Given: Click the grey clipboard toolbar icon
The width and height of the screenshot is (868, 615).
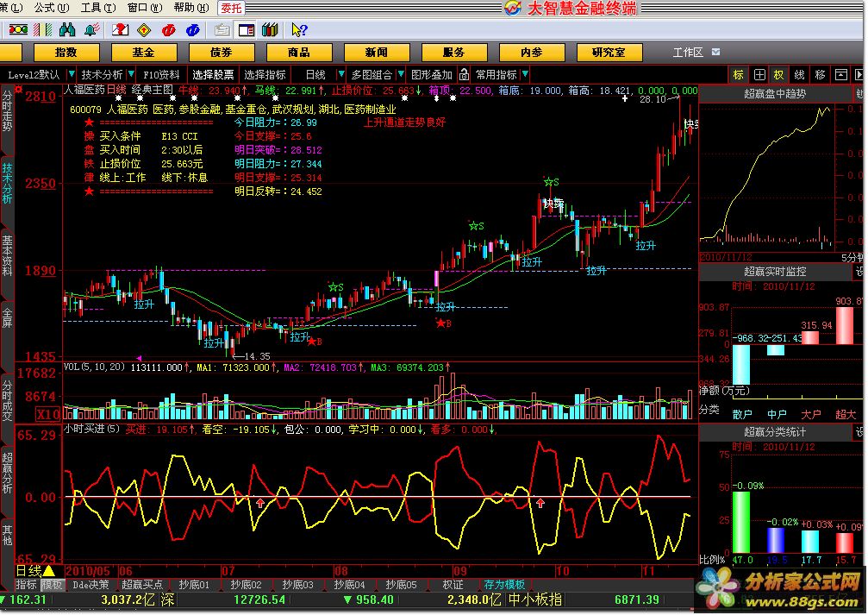Looking at the screenshot, I should point(222,30).
